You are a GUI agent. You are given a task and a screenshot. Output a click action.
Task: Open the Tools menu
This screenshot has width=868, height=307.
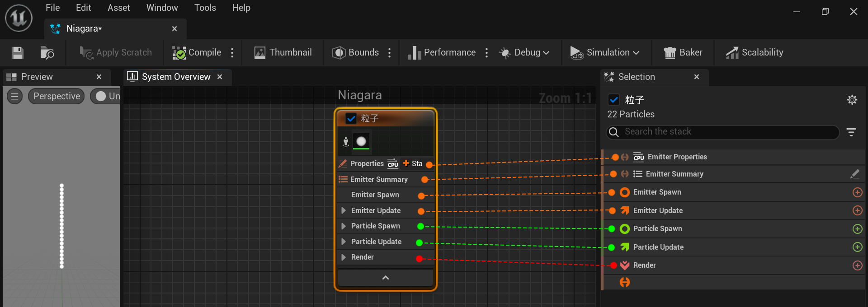pos(205,8)
